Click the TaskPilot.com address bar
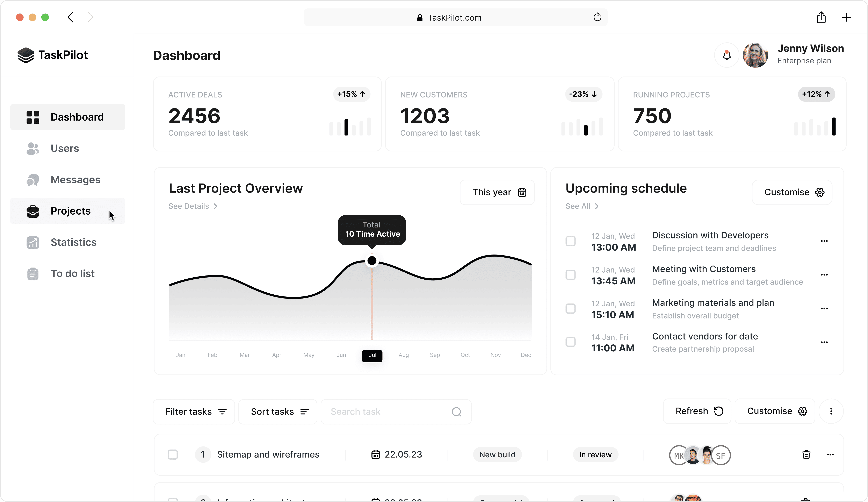The height and width of the screenshot is (502, 868). tap(455, 17)
